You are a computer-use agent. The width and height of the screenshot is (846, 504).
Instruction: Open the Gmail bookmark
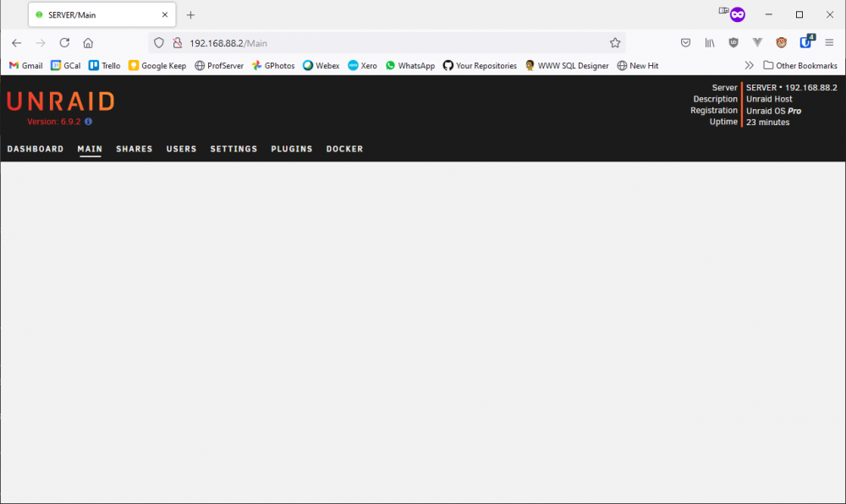26,66
